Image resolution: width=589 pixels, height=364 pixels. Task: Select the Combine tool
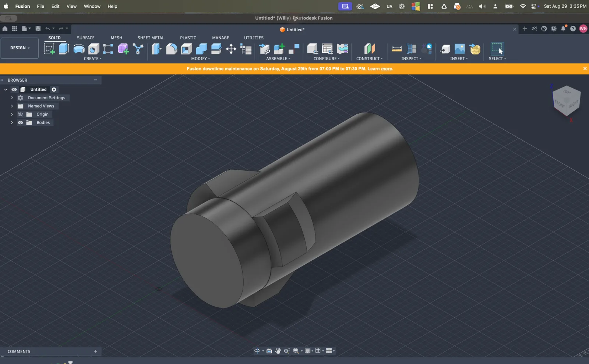coord(201,49)
